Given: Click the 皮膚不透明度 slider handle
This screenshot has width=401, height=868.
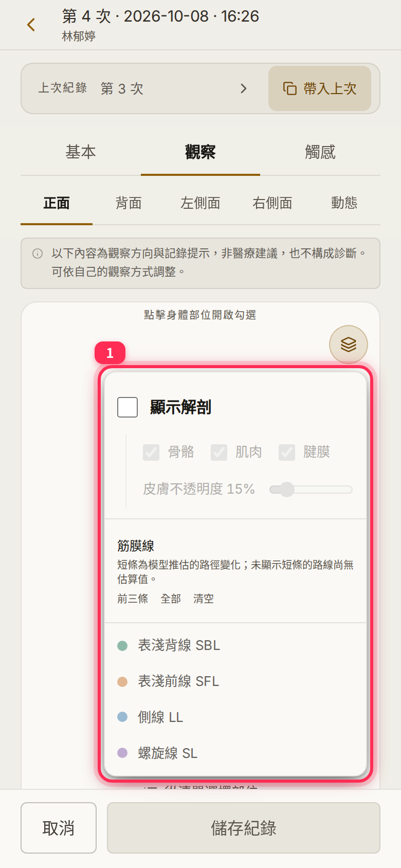Looking at the screenshot, I should pos(287,490).
